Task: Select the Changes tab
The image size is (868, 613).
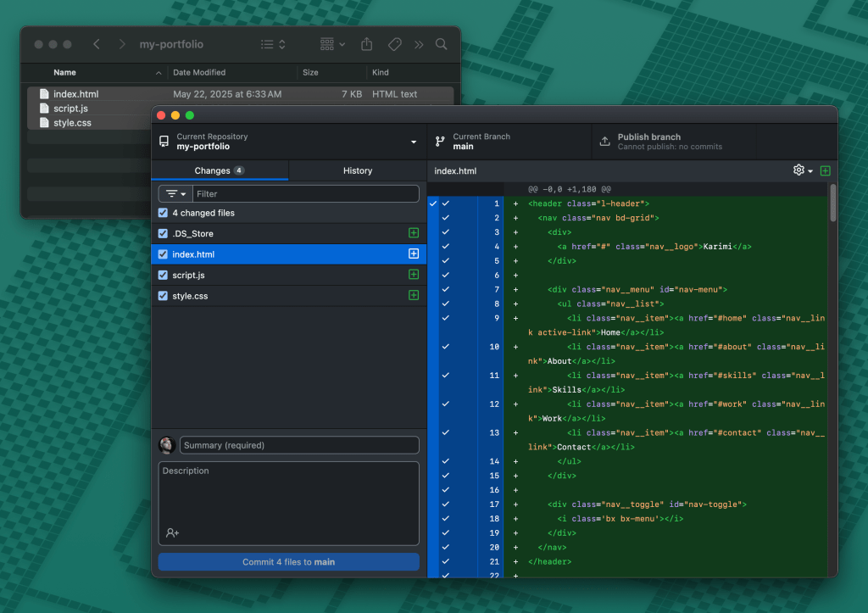Action: (219, 170)
